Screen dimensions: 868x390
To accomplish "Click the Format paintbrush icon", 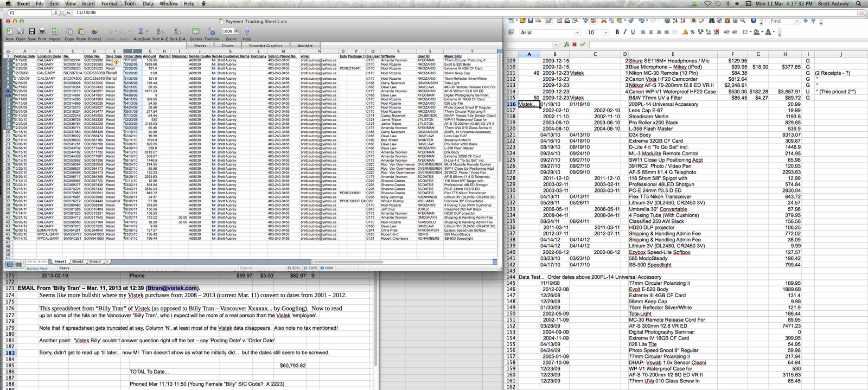I will pos(94,32).
